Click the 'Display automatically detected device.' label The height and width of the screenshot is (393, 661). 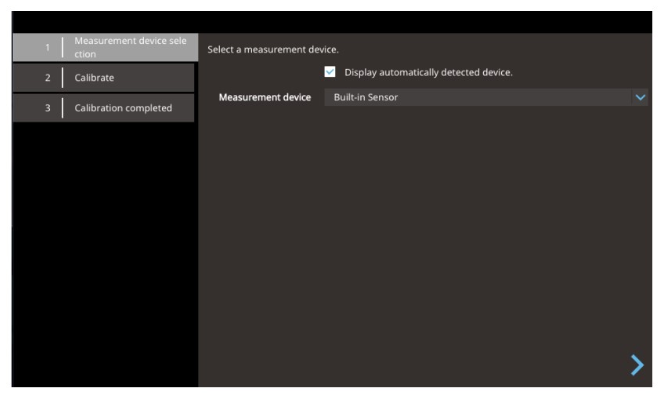click(x=428, y=73)
